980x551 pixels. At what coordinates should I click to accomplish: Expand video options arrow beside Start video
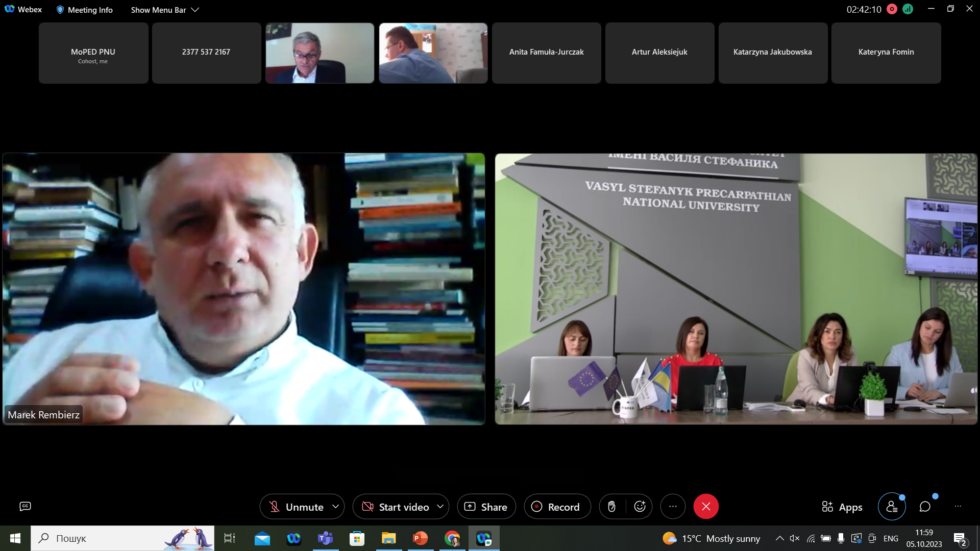coord(440,507)
